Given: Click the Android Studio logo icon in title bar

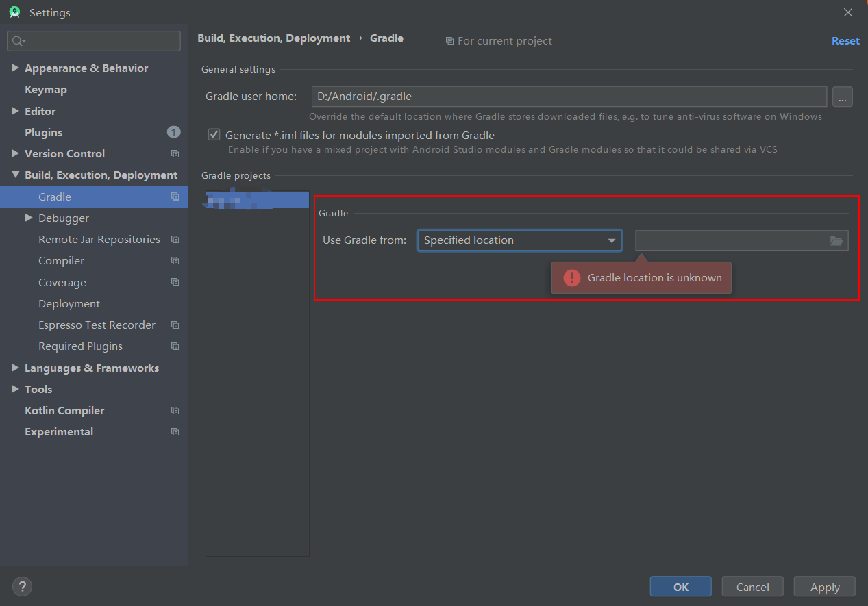Looking at the screenshot, I should 14,12.
